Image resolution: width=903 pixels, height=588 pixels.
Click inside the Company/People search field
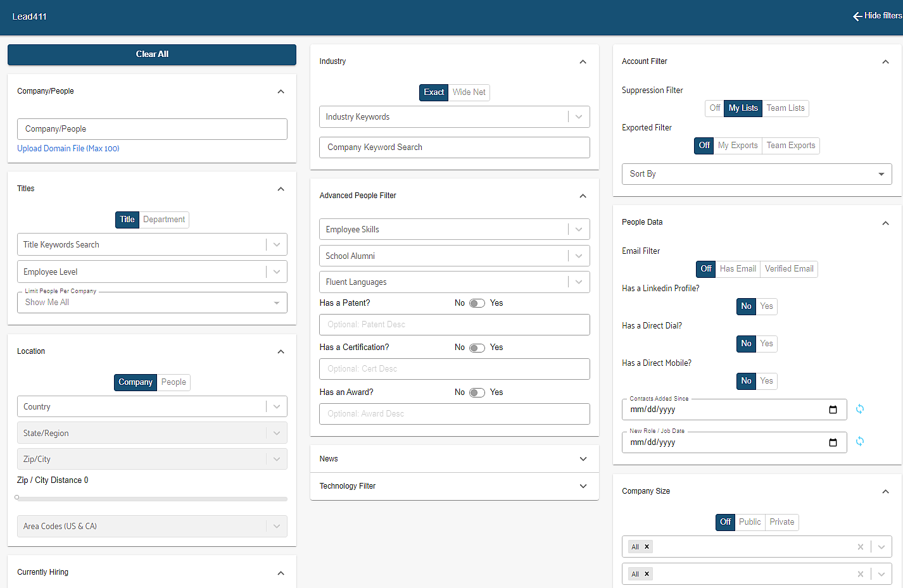coord(152,129)
